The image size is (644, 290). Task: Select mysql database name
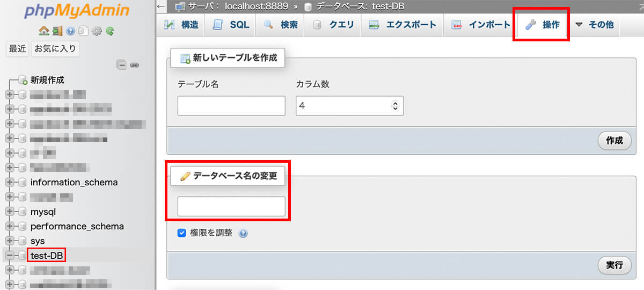pos(43,212)
